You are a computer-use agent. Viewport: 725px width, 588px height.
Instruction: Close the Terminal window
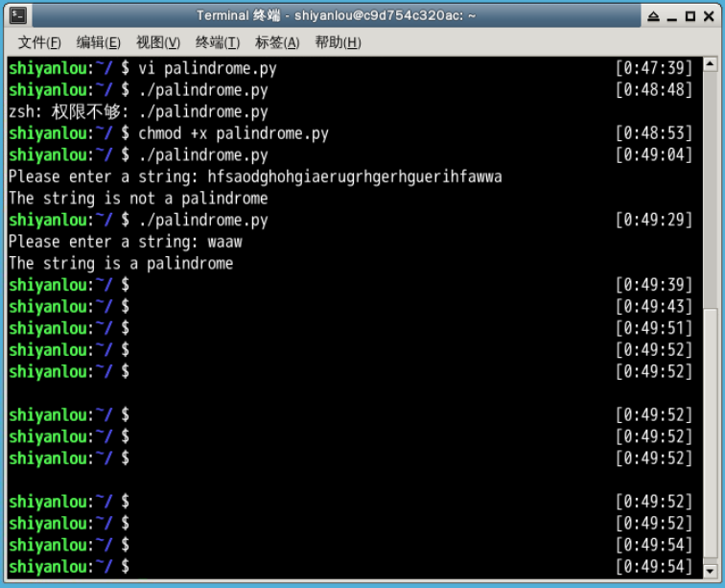pyautogui.click(x=709, y=16)
